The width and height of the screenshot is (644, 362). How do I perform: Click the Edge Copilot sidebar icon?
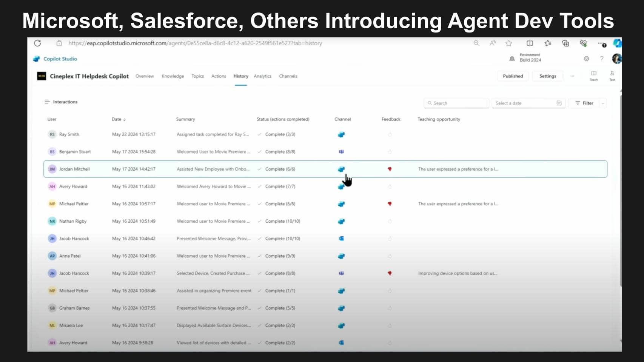(617, 43)
